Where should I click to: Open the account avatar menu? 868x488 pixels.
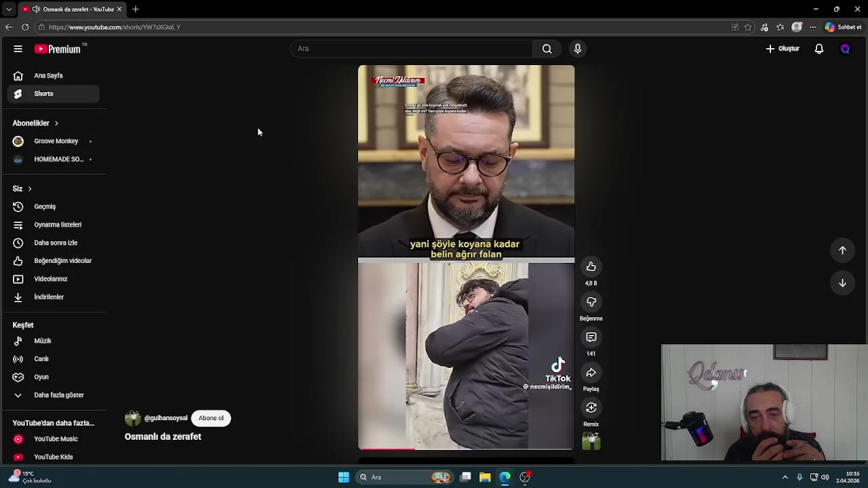845,49
